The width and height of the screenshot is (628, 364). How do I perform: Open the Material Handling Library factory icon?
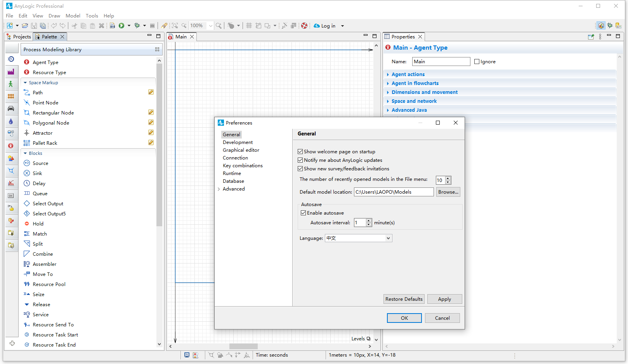11,71
